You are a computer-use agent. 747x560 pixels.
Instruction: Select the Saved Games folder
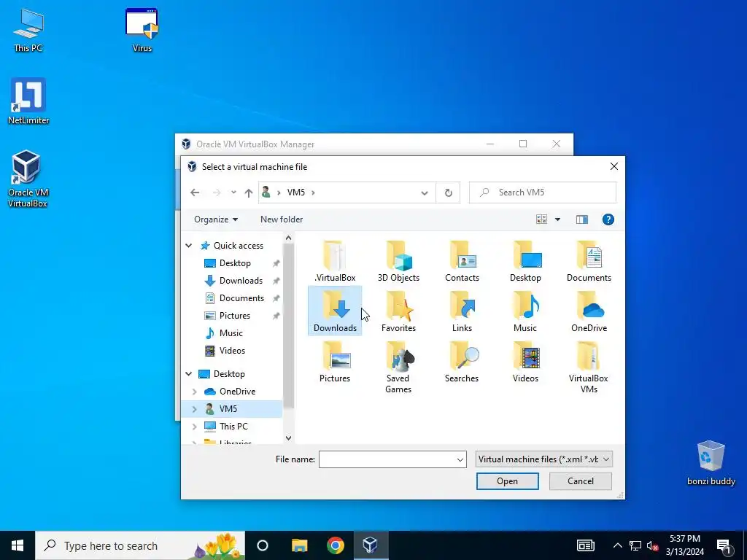[398, 367]
